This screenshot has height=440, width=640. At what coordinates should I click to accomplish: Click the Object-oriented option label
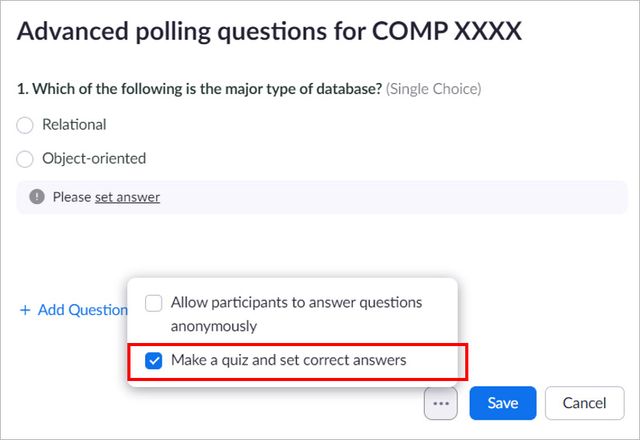94,158
